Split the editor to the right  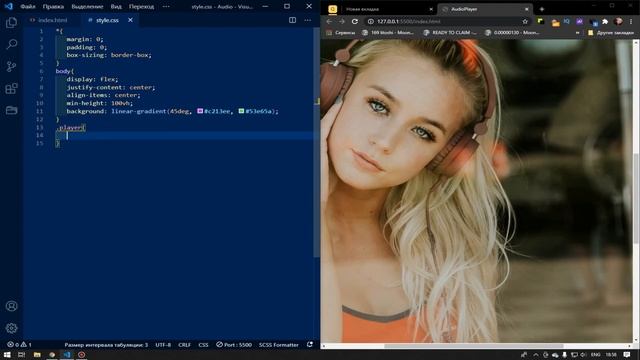point(292,20)
